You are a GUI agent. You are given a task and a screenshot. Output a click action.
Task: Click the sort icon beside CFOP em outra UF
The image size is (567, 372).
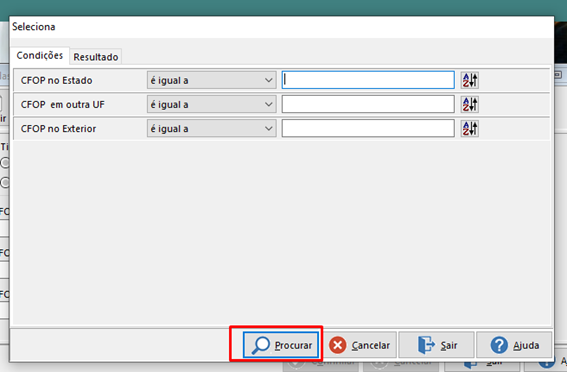click(x=470, y=104)
